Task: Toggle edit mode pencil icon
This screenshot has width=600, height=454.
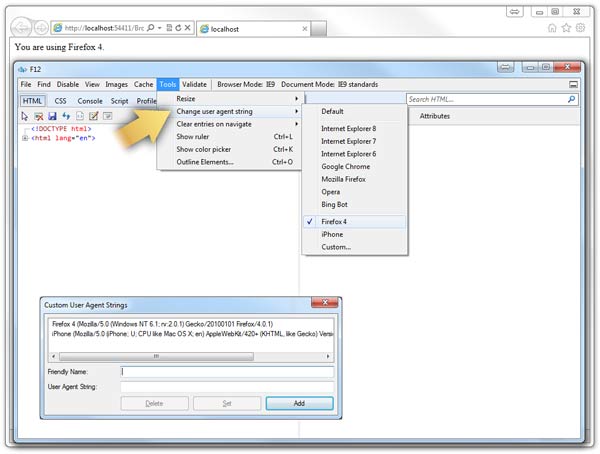Action: coord(94,116)
